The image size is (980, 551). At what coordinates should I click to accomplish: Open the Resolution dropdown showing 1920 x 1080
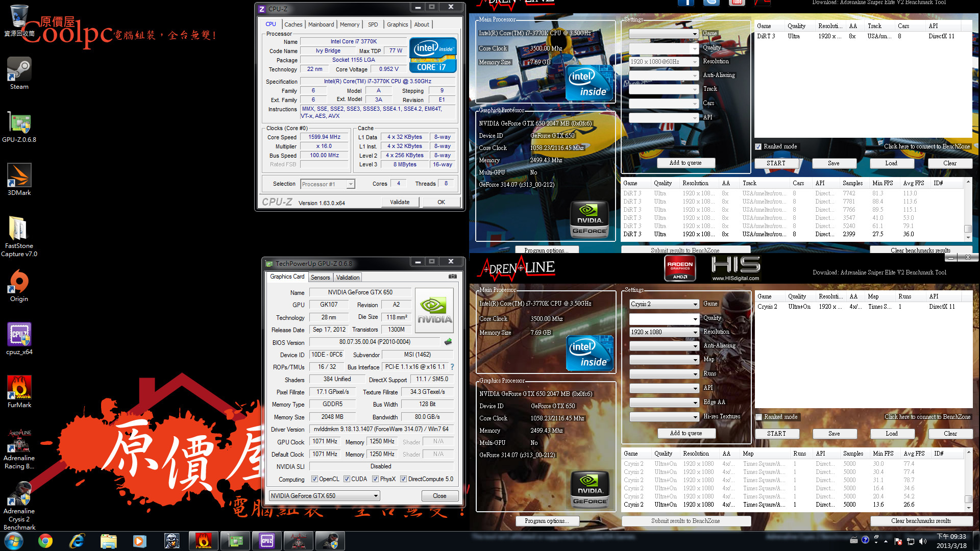(664, 332)
